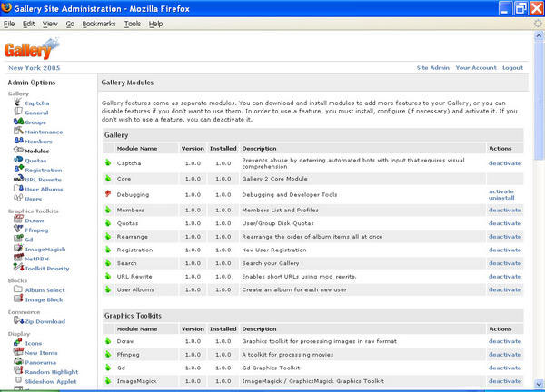Click the Icons sidebar icon
545x392 pixels.
pos(18,342)
